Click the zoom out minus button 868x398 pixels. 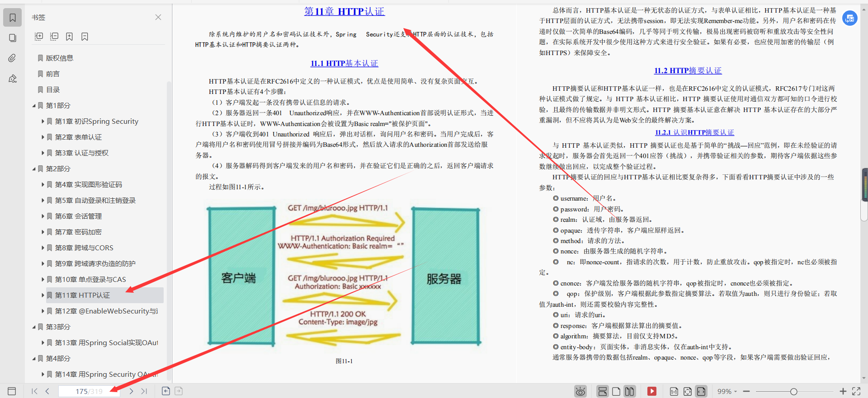(746, 391)
